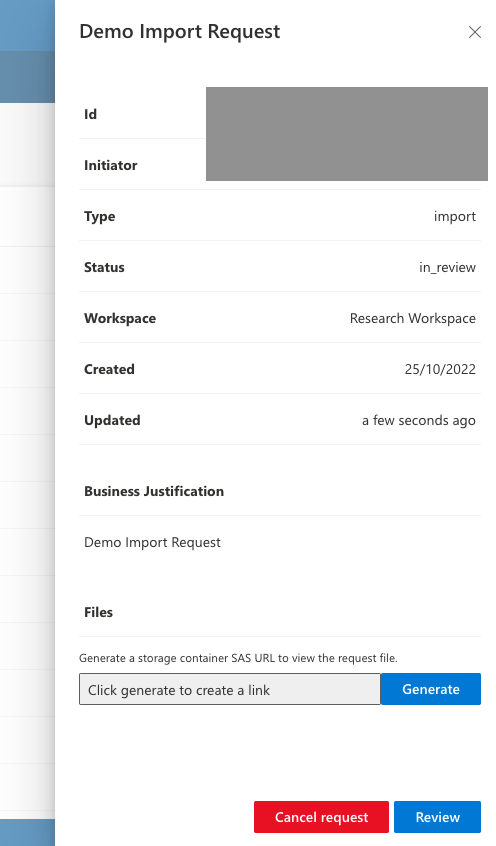The height and width of the screenshot is (846, 496).
Task: Focus the 'Click generate to create a link' field
Action: [x=229, y=689]
